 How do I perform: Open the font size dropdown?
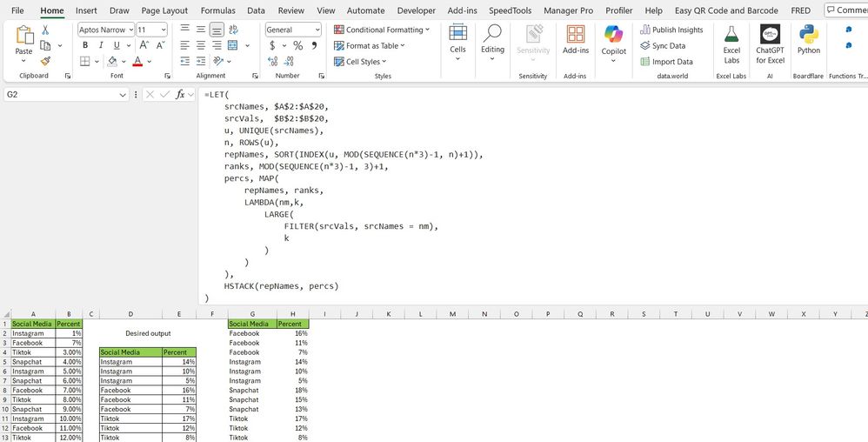pyautogui.click(x=164, y=30)
